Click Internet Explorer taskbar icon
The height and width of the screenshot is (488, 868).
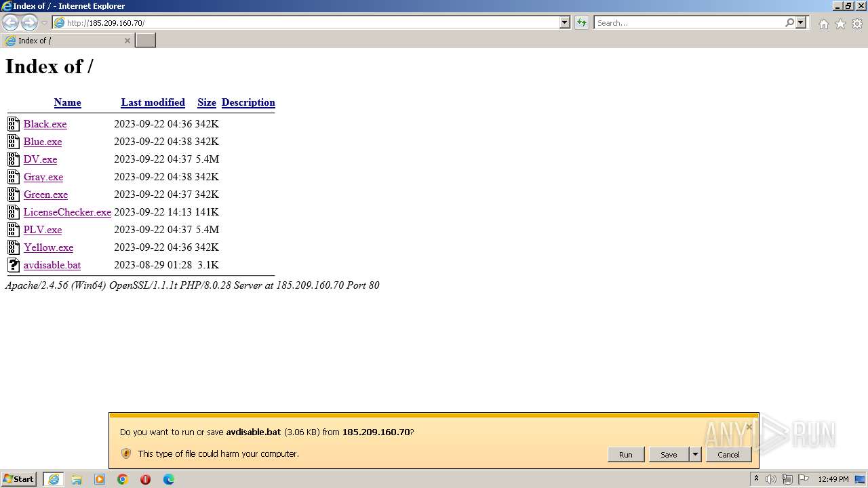(x=54, y=479)
